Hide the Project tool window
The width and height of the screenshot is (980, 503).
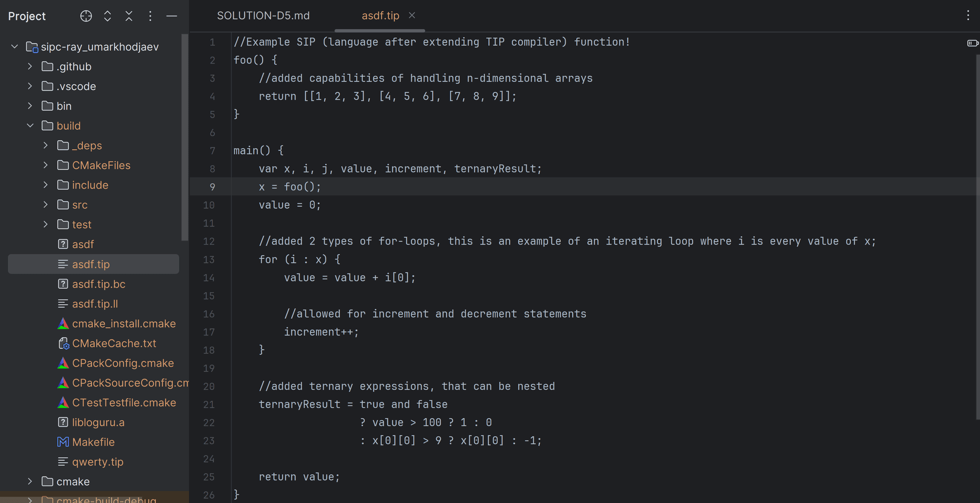(171, 16)
